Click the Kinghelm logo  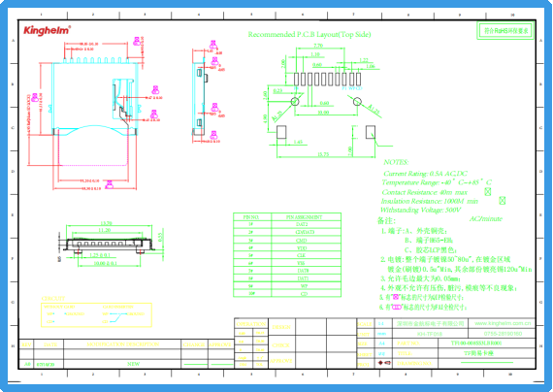[47, 30]
